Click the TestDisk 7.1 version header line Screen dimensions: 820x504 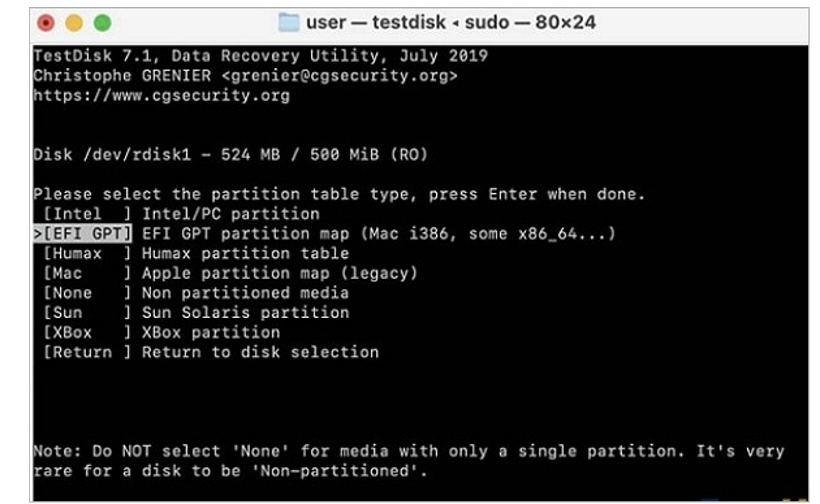click(x=260, y=56)
